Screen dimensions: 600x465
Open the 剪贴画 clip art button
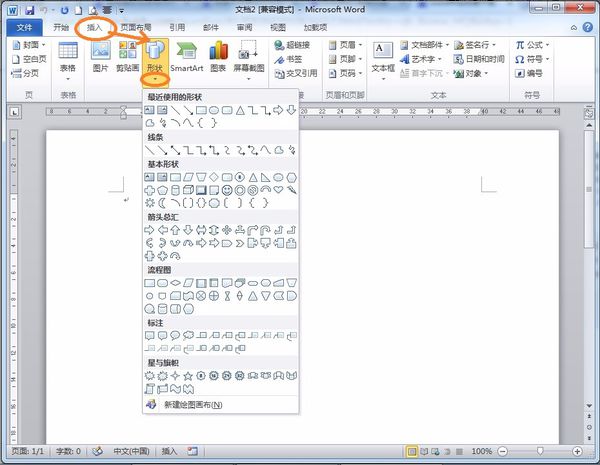pos(127,56)
